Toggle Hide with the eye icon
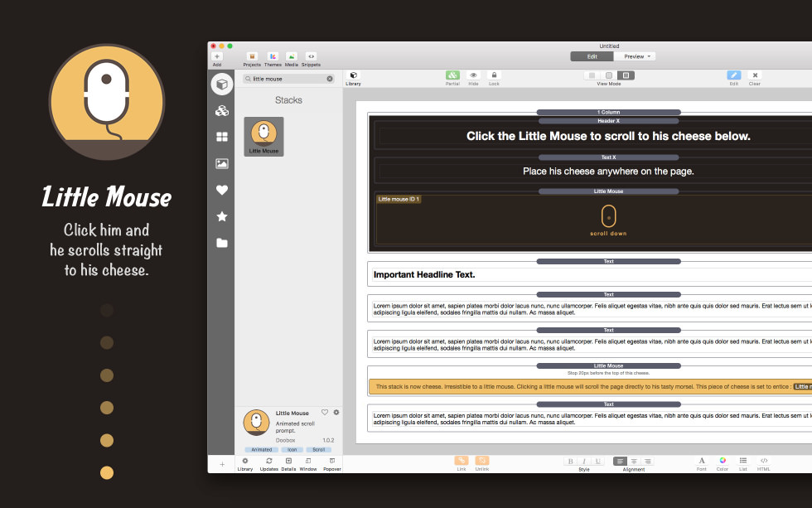 coord(473,75)
